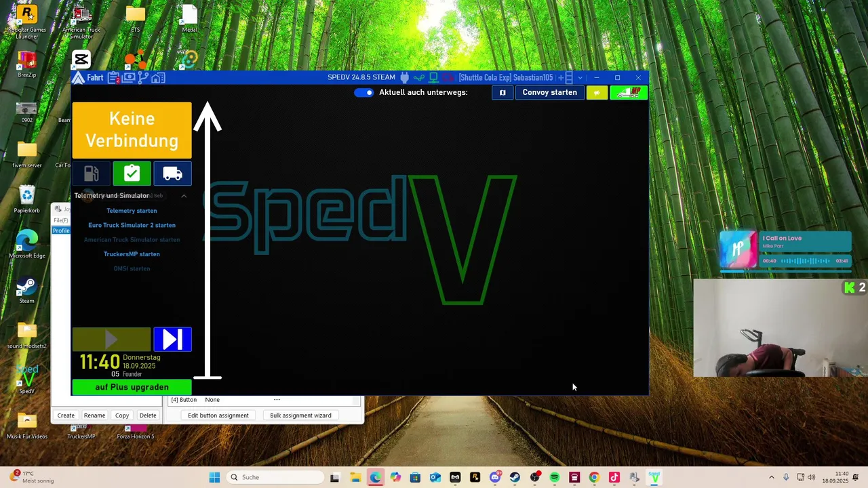Click the yellow arrow button
868x488 pixels.
tap(597, 92)
